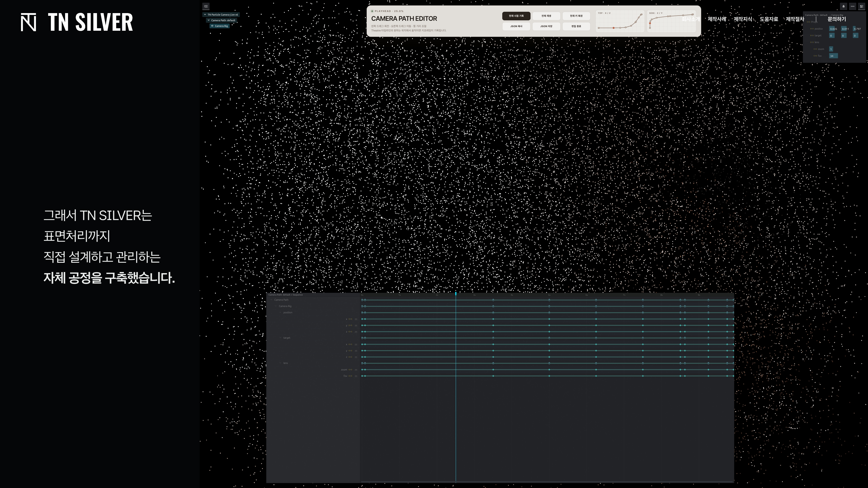Viewport: 868px width, 488px height.
Task: Click the 전체 재생 button
Action: pyautogui.click(x=546, y=16)
